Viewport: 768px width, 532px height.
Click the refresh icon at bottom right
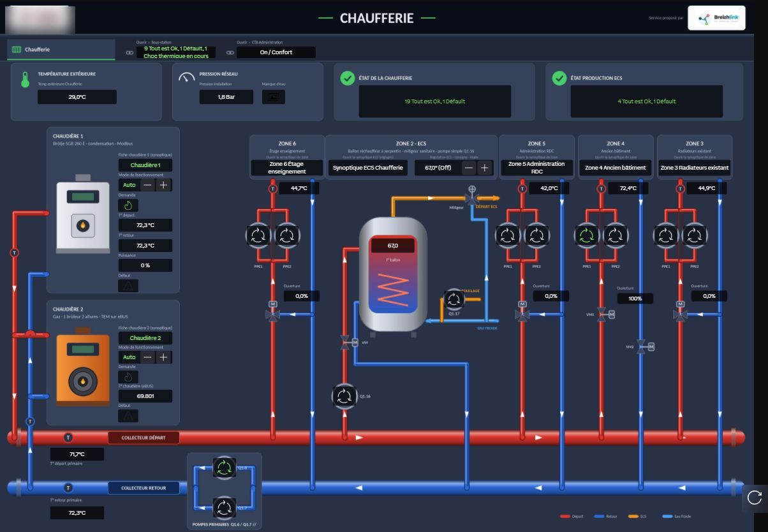[755, 498]
